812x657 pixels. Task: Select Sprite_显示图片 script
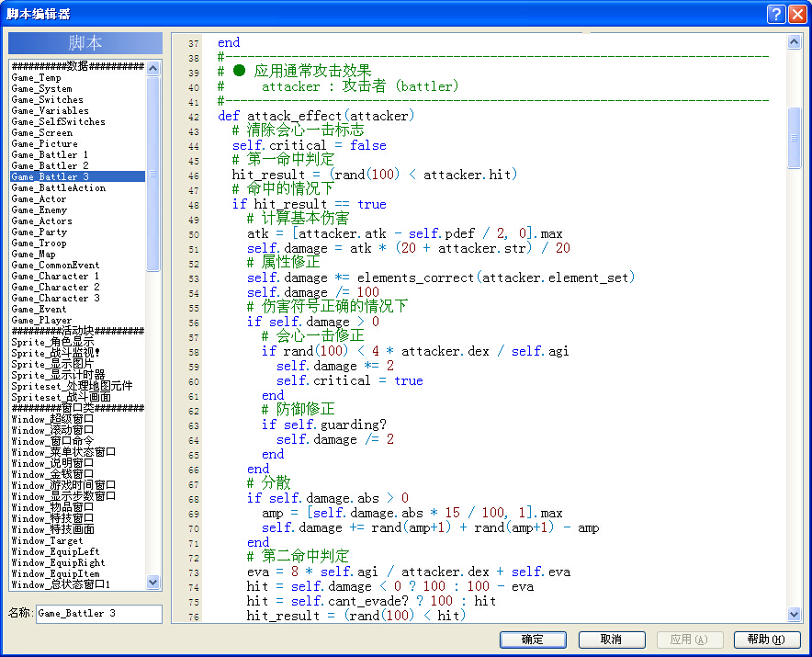(x=78, y=364)
